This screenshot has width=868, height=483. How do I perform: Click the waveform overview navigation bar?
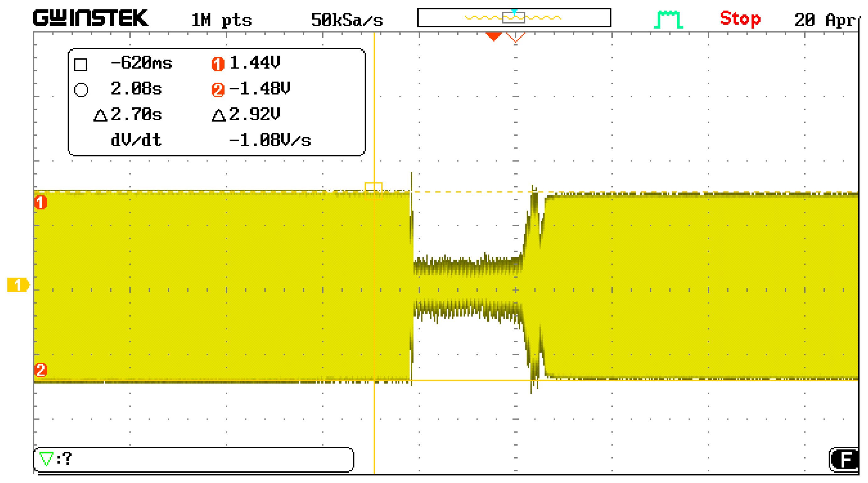514,18
